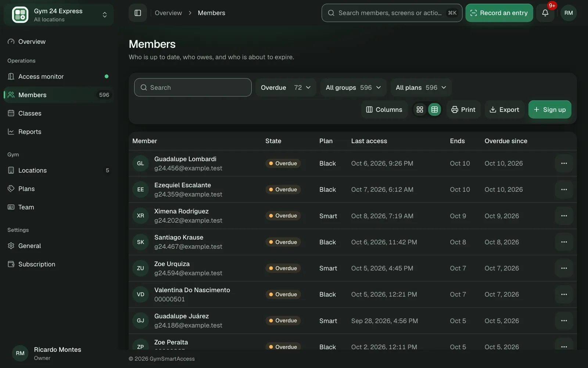Image resolution: width=588 pixels, height=368 pixels.
Task: Open Subscription in the sidebar
Action: (x=59, y=264)
